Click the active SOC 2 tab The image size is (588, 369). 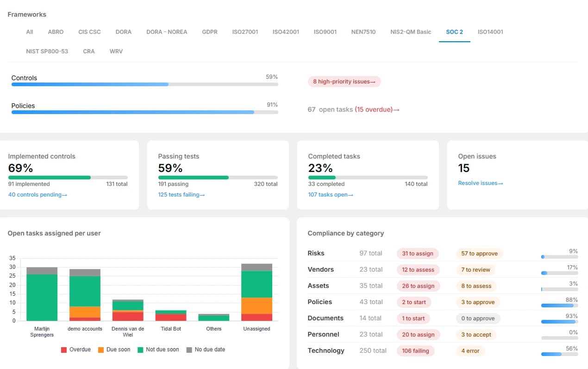coord(455,32)
